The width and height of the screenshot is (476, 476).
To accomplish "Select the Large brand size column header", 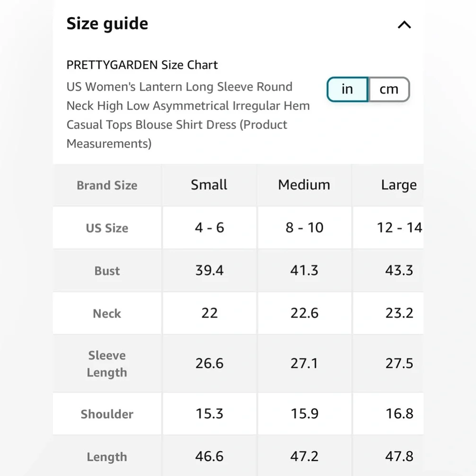I will click(398, 185).
